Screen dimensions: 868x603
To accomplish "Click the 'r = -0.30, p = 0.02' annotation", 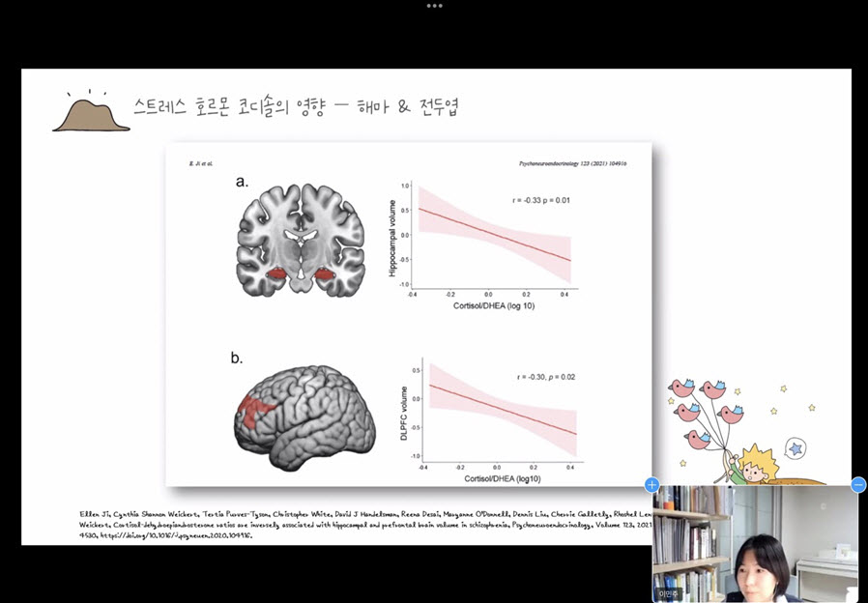I will tap(546, 377).
